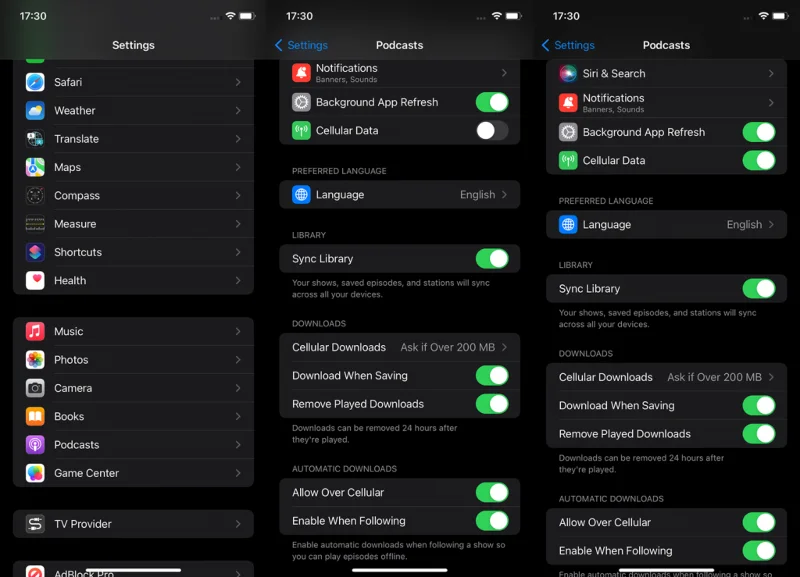Disable Cellular Data switch in right screen
800x577 pixels.
[759, 161]
